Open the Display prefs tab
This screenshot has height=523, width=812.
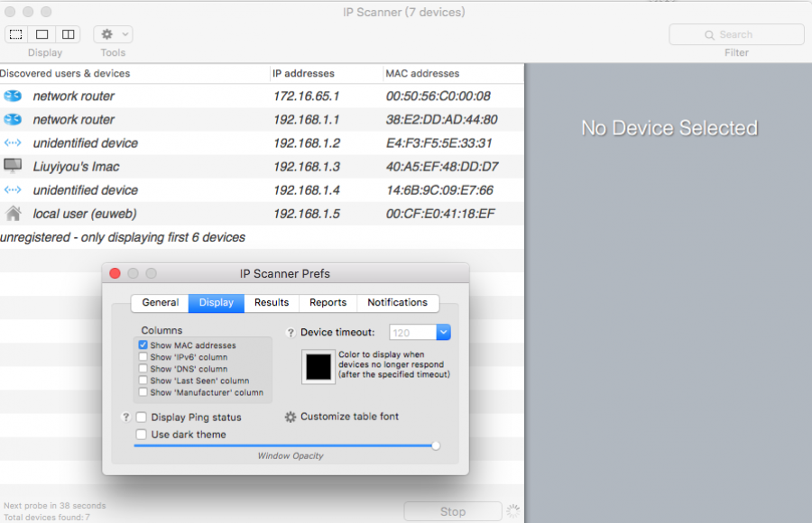(216, 302)
